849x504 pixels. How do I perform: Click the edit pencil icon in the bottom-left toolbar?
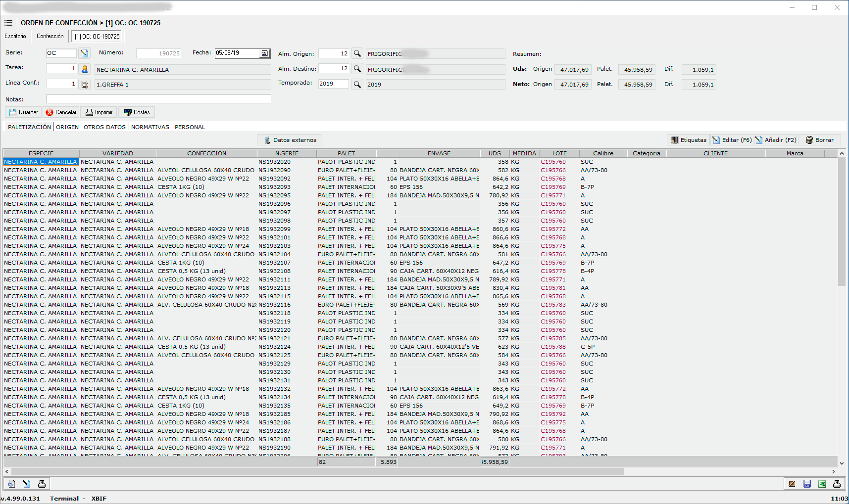click(x=26, y=484)
